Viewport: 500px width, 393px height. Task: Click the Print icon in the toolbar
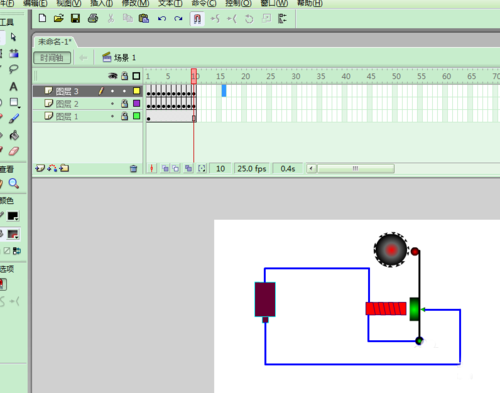coord(93,18)
